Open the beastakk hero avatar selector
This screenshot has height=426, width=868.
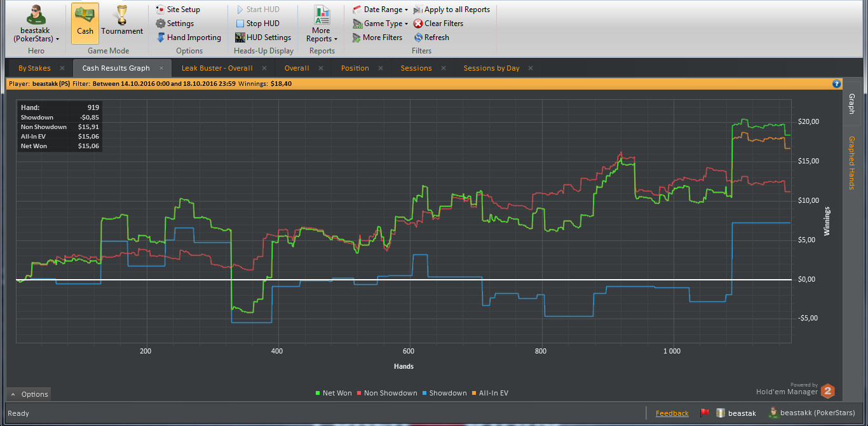(36, 24)
